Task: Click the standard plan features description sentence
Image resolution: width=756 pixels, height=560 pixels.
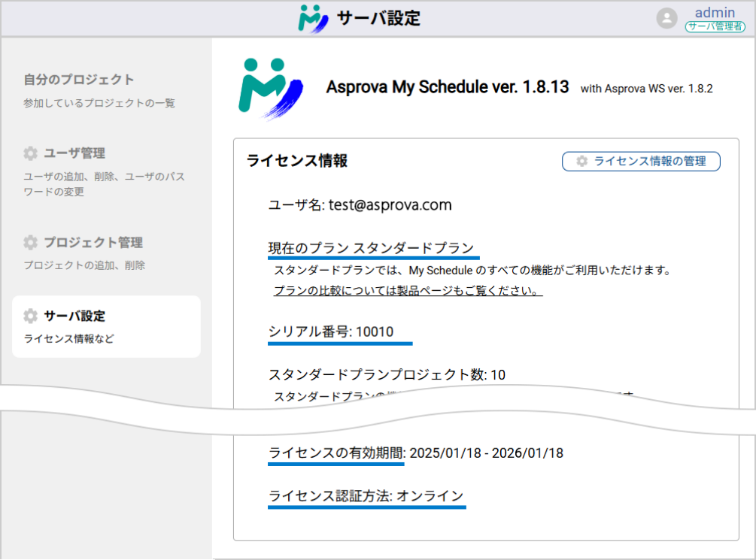Action: tap(472, 271)
